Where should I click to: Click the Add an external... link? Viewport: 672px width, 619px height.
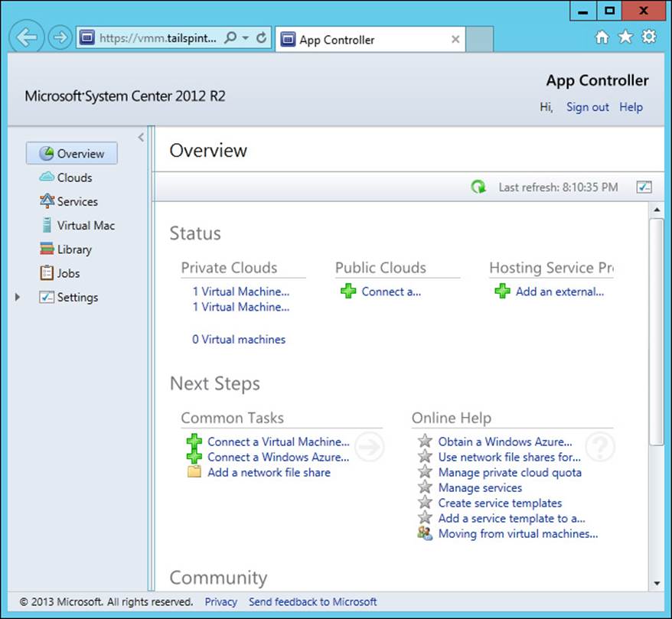click(x=559, y=292)
